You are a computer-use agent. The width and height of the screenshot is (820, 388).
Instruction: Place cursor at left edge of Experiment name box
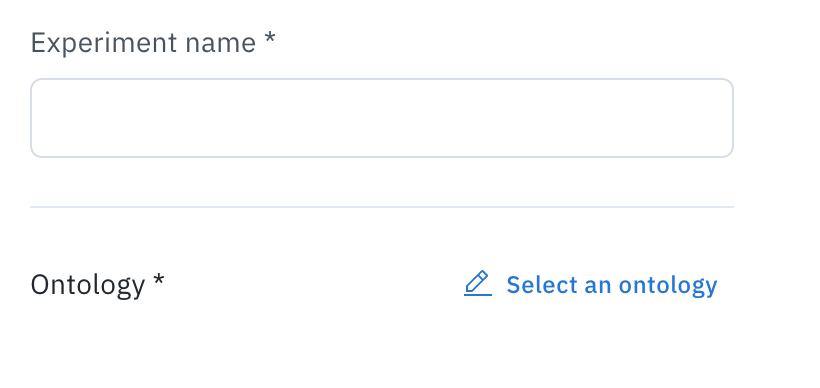click(39, 118)
